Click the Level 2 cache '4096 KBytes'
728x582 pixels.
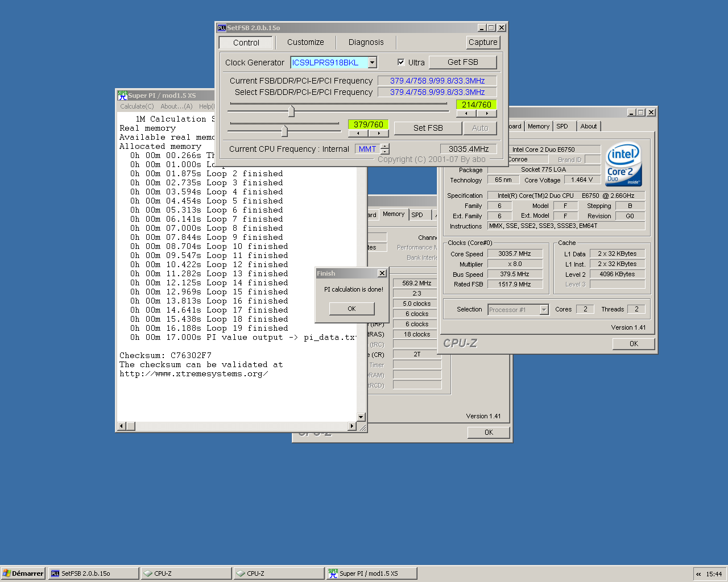coord(617,275)
